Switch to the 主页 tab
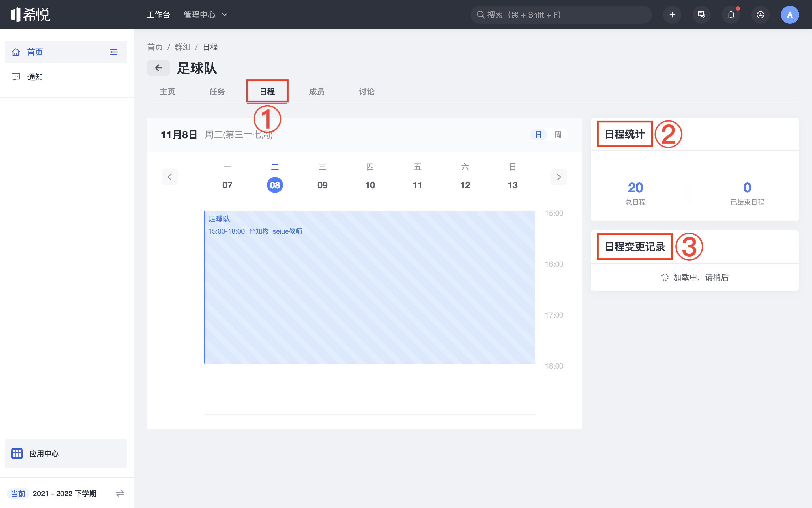The height and width of the screenshot is (508, 812). pyautogui.click(x=167, y=92)
